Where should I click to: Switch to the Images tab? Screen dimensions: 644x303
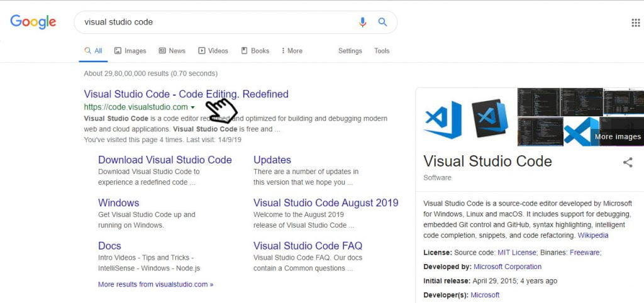130,51
